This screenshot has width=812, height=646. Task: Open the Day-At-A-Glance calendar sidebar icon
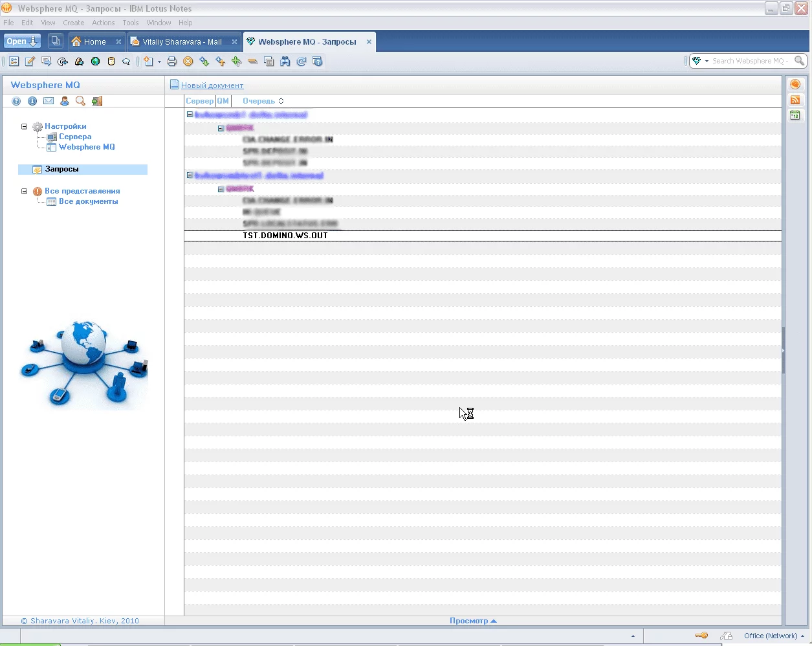click(795, 115)
